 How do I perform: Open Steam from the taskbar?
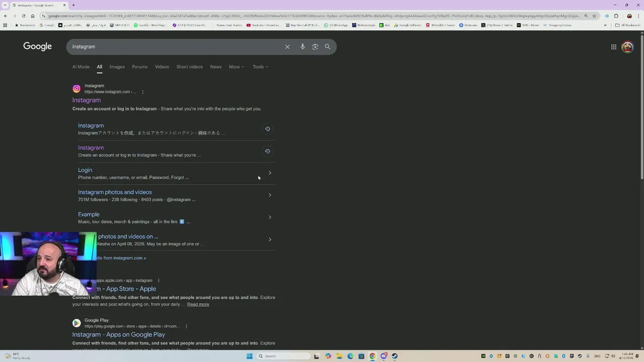pyautogui.click(x=394, y=356)
